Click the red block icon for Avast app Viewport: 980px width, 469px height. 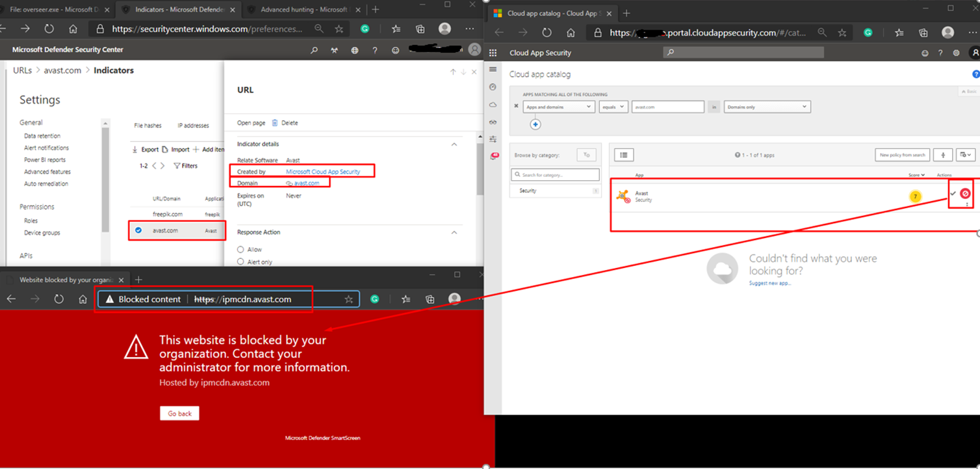click(965, 193)
